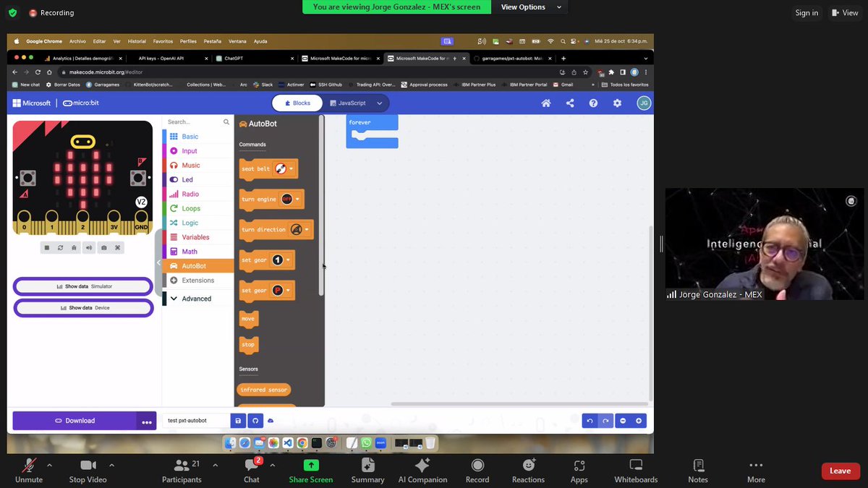The height and width of the screenshot is (488, 868).
Task: Zoom in the block workspace
Action: point(639,421)
